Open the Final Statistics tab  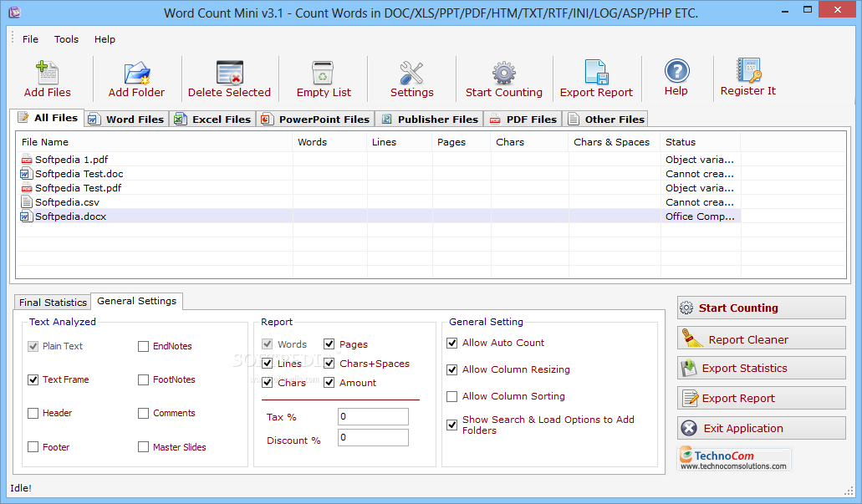(x=53, y=303)
